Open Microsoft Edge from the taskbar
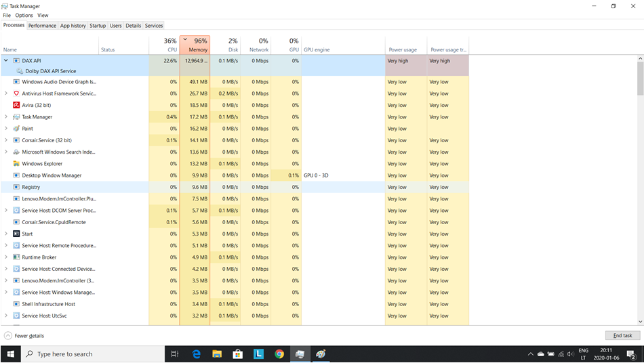This screenshot has width=644, height=363. (x=197, y=354)
